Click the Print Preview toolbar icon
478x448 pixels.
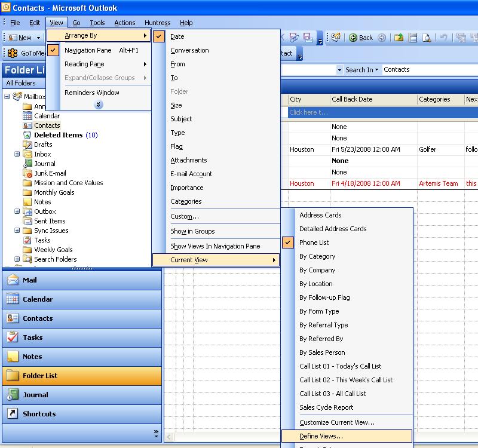pyautogui.click(x=425, y=37)
